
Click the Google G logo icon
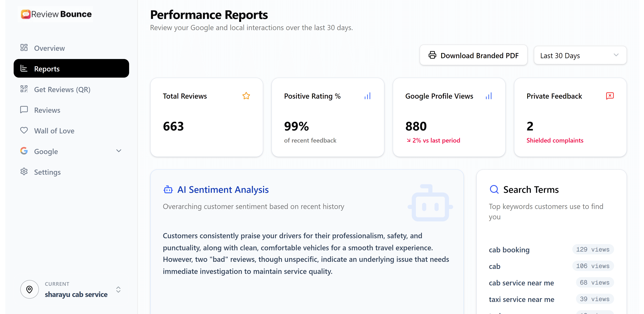(x=24, y=151)
